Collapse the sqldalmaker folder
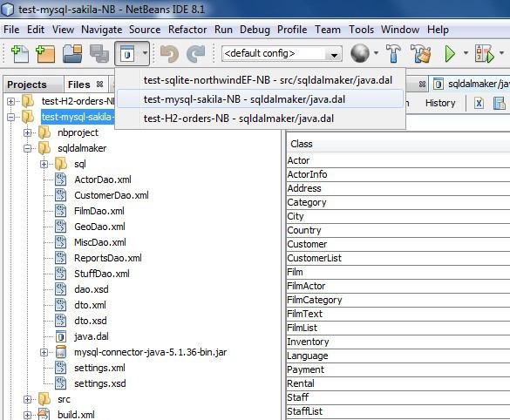 tap(27, 148)
